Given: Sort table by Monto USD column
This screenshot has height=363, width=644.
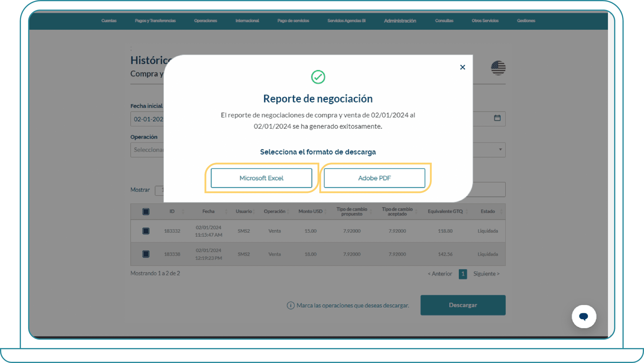Looking at the screenshot, I should 325,212.
